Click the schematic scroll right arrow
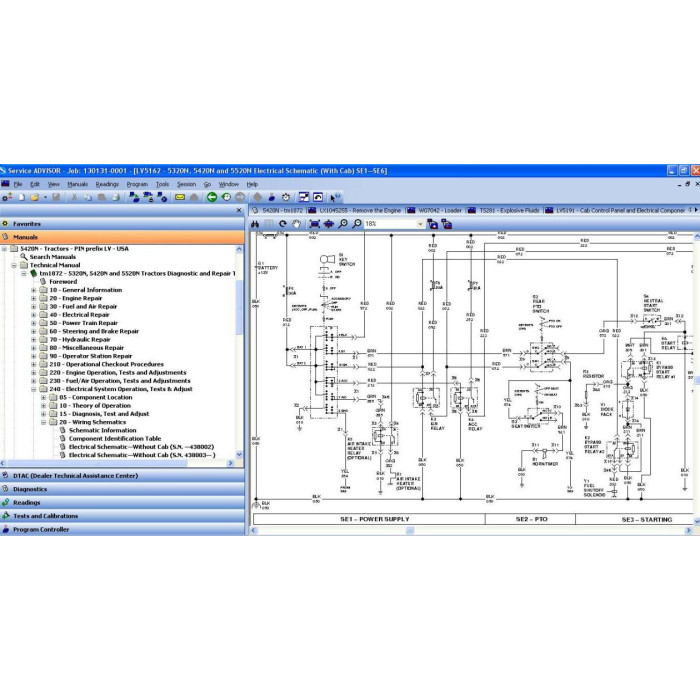 click(688, 530)
